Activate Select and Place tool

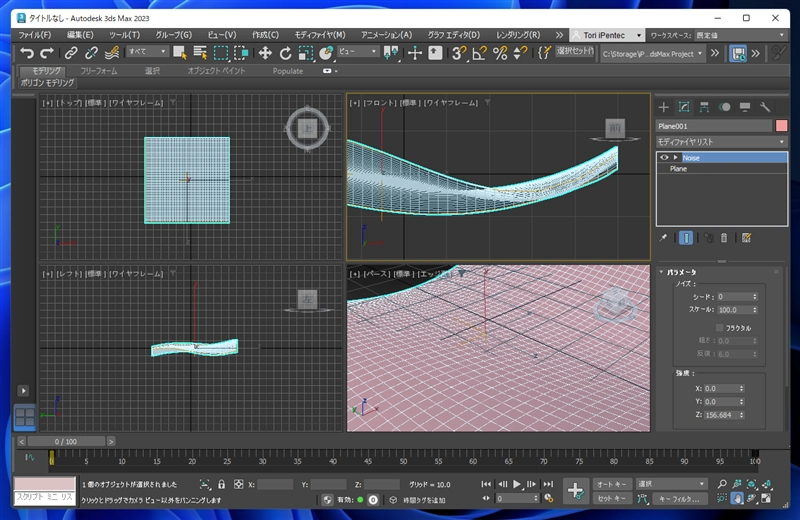point(326,53)
